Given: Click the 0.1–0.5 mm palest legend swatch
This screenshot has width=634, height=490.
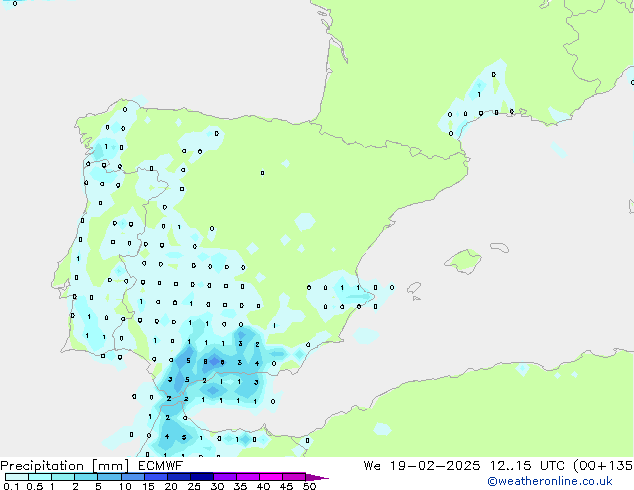Looking at the screenshot, I should click(x=17, y=477).
